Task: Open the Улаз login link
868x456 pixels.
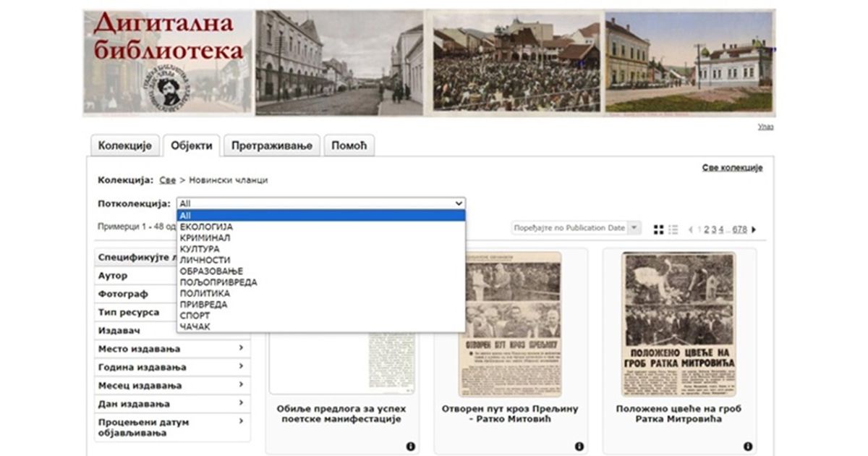Action: (765, 126)
